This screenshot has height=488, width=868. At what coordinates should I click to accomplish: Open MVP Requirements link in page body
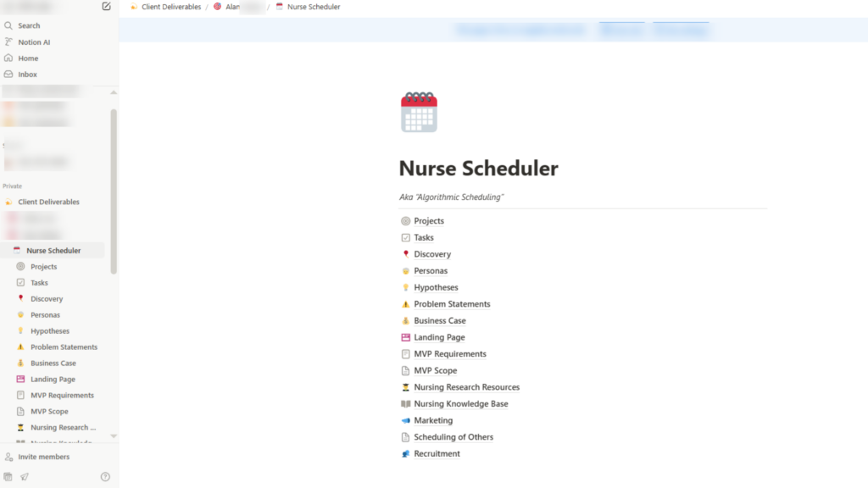pyautogui.click(x=450, y=353)
